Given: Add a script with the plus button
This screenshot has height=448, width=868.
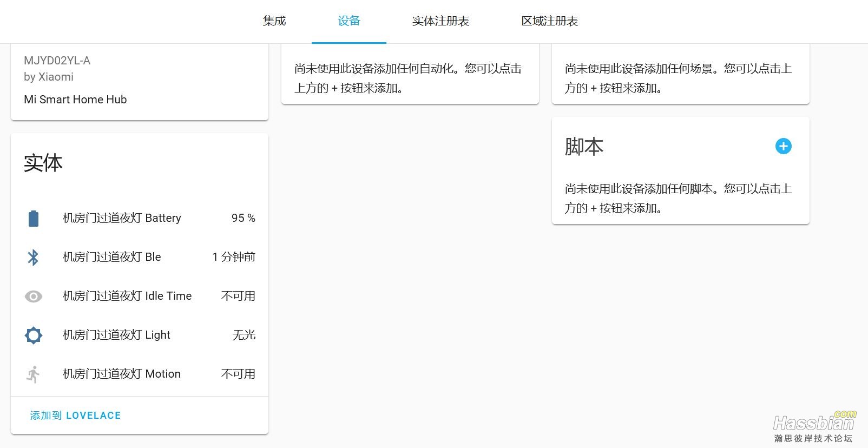Looking at the screenshot, I should (783, 146).
